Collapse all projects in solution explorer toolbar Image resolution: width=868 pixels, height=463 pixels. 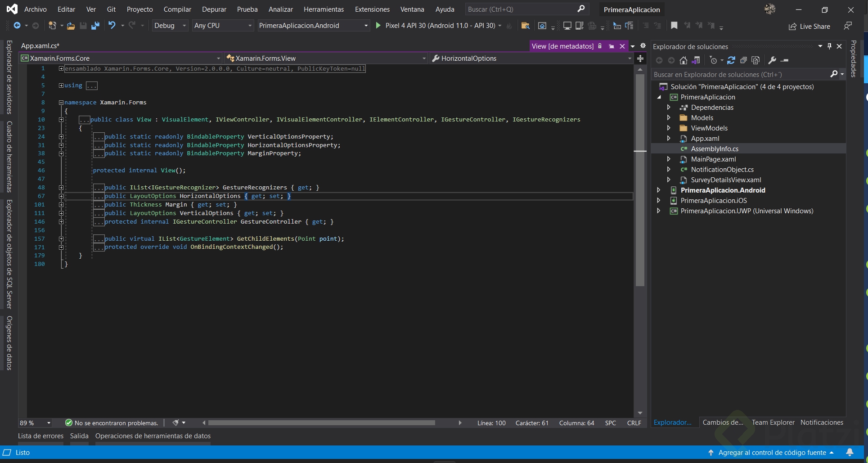point(743,60)
